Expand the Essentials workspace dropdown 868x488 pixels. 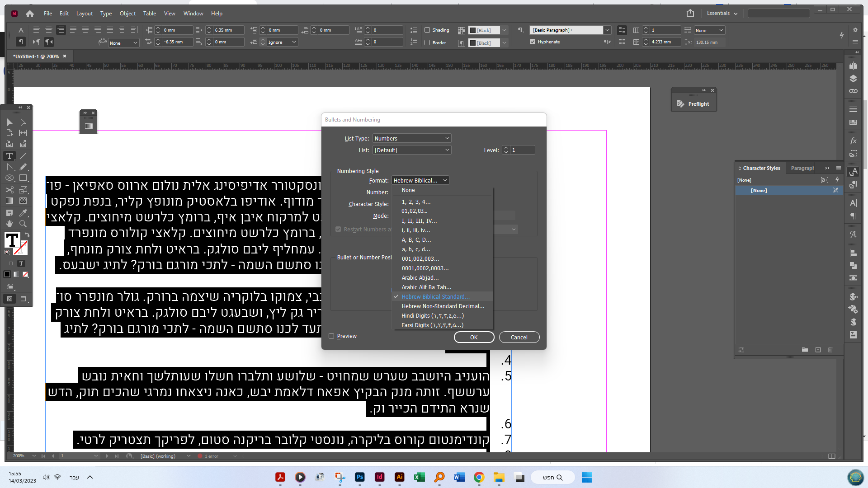click(722, 13)
